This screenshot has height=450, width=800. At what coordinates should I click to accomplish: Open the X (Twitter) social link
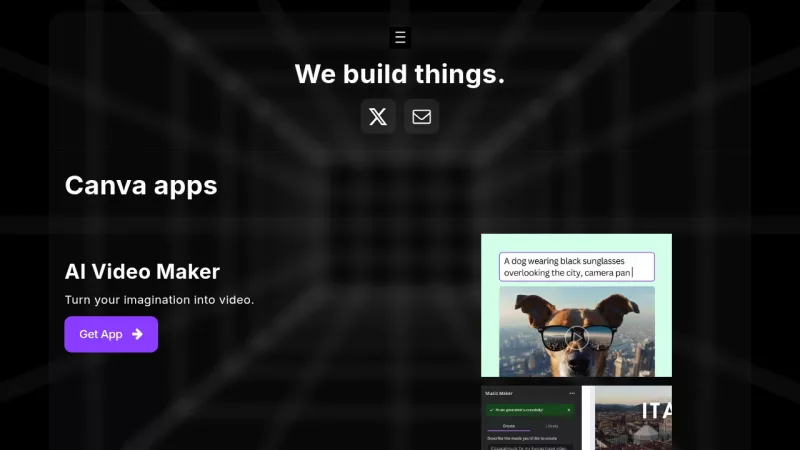tap(378, 116)
